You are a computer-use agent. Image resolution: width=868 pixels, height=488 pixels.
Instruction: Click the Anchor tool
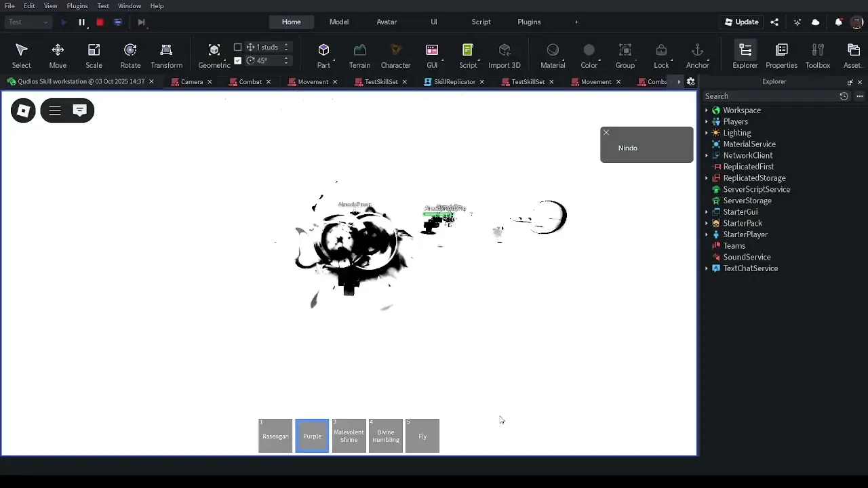(x=697, y=56)
